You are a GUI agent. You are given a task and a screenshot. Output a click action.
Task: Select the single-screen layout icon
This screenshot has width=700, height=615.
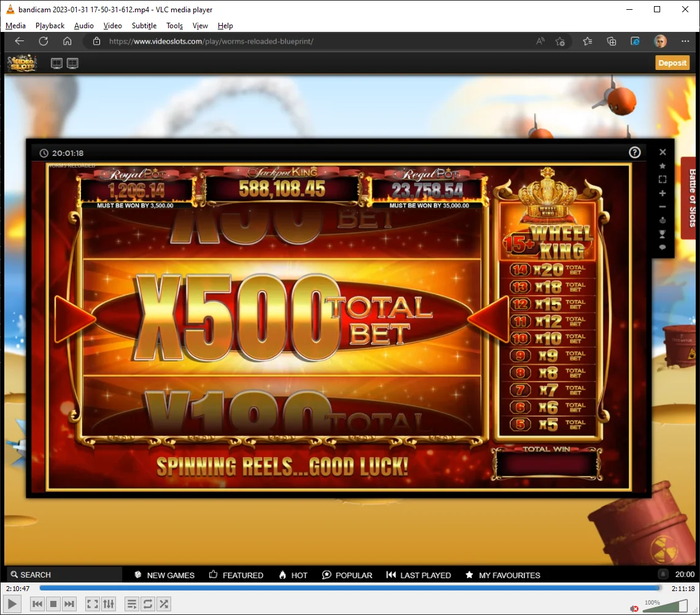point(56,63)
